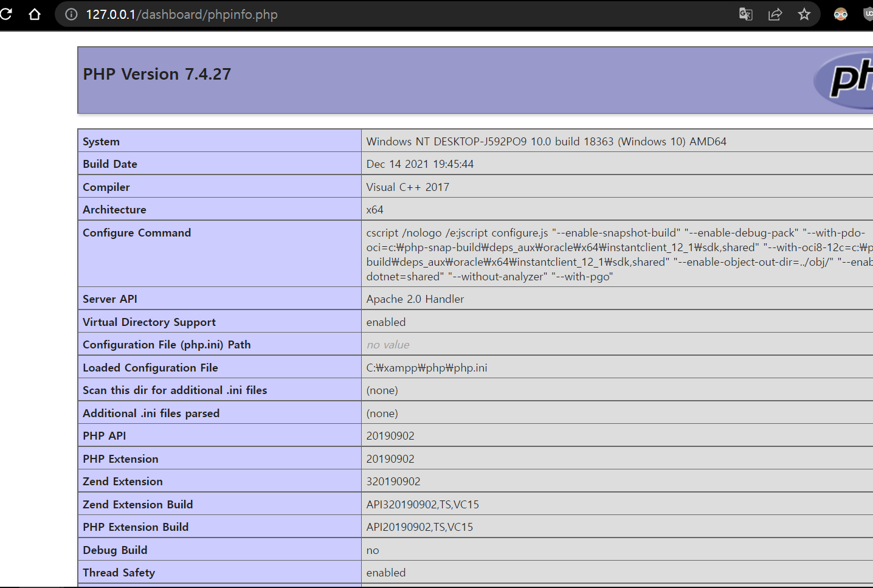Image resolution: width=873 pixels, height=588 pixels.
Task: Select the PHP Extension Build label
Action: tap(136, 527)
